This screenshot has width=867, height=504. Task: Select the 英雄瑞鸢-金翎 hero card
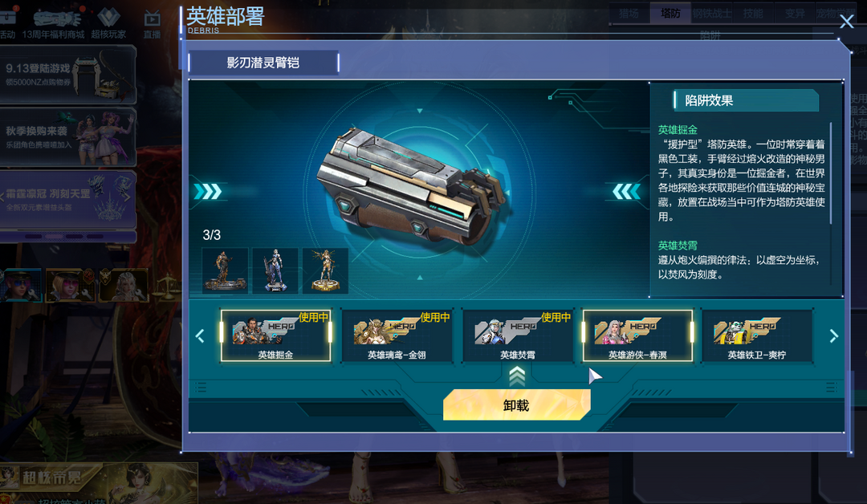(397, 335)
